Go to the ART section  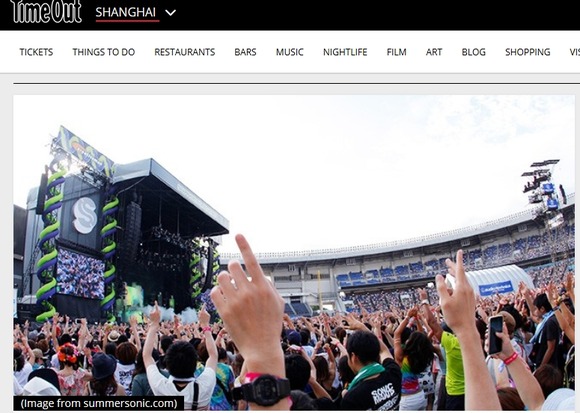tap(434, 52)
